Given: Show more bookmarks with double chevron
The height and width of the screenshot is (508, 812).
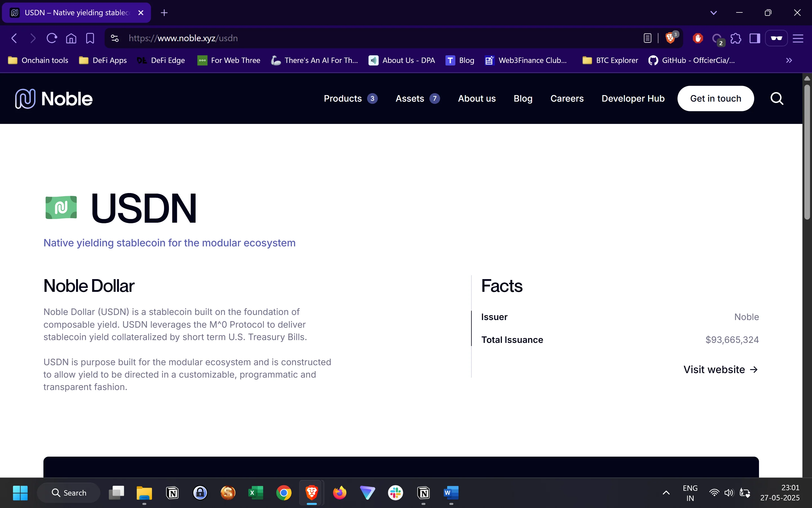Looking at the screenshot, I should coord(789,60).
